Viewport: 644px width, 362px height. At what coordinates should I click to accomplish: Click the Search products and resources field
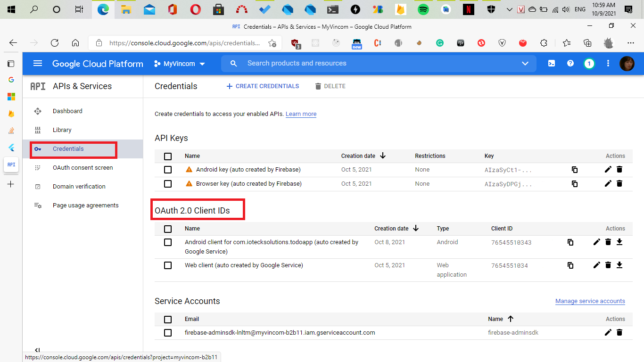point(378,64)
